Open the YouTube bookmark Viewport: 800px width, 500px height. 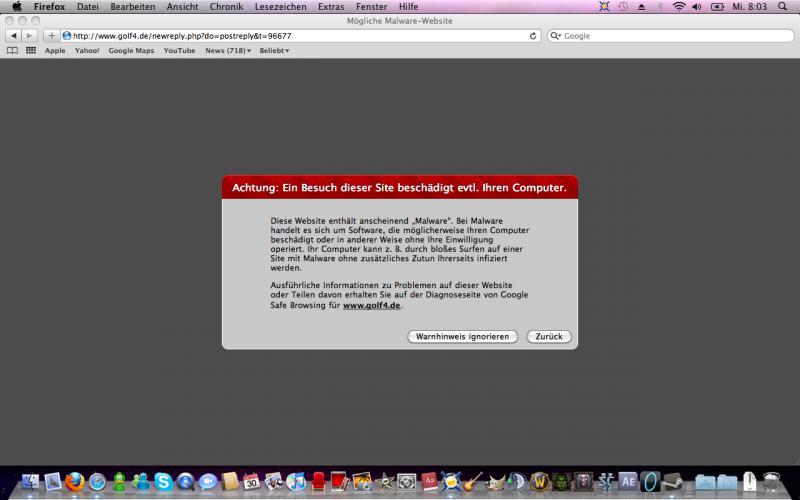click(x=180, y=51)
